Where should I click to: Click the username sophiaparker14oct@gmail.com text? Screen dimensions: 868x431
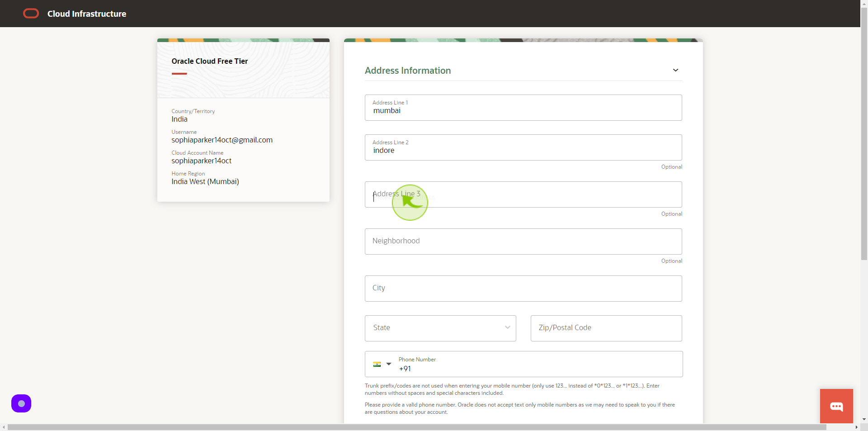tap(222, 140)
